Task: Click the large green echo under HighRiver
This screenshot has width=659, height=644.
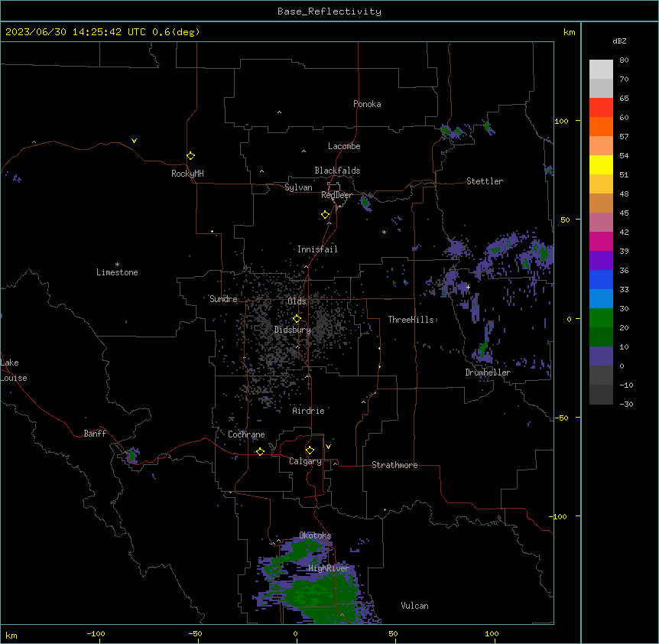Action: tap(322, 595)
